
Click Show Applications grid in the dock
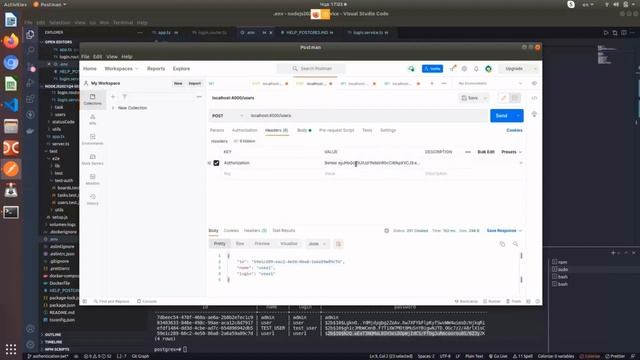click(11, 349)
